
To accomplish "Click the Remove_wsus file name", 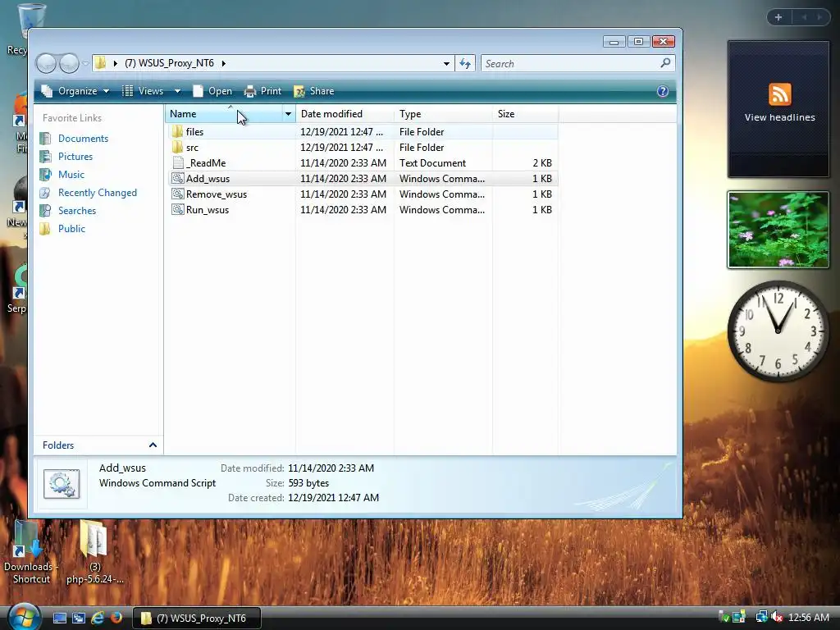I will click(217, 194).
